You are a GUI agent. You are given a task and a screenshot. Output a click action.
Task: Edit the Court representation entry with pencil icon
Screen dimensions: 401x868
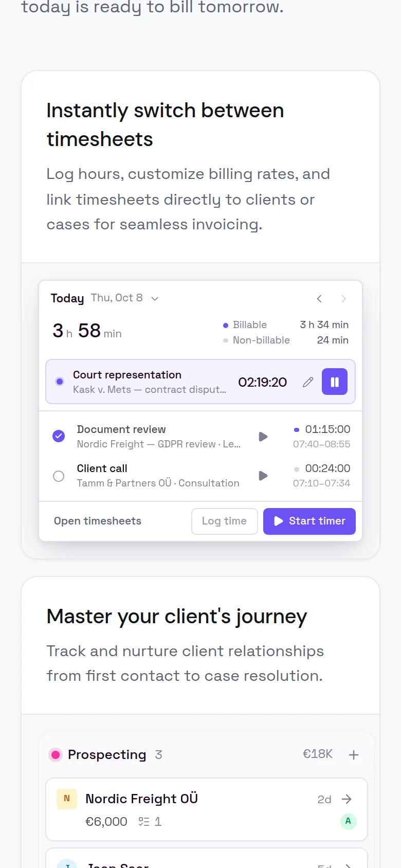(308, 382)
